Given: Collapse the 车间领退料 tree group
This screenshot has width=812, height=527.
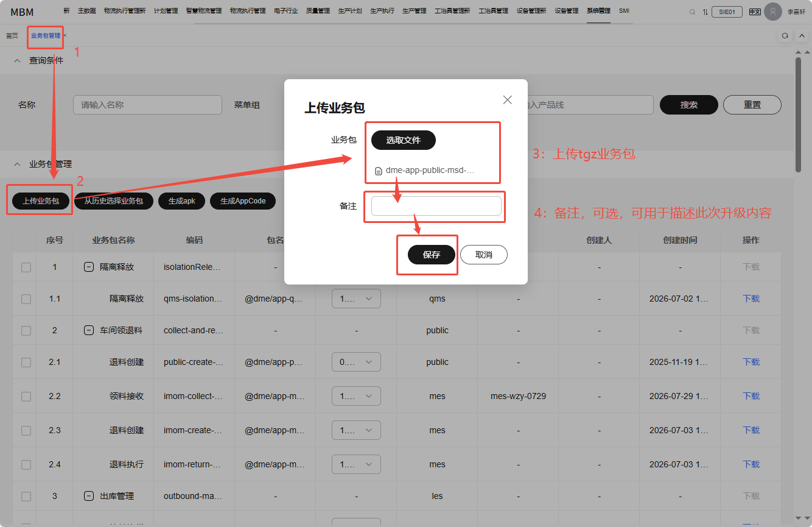Looking at the screenshot, I should tap(89, 330).
